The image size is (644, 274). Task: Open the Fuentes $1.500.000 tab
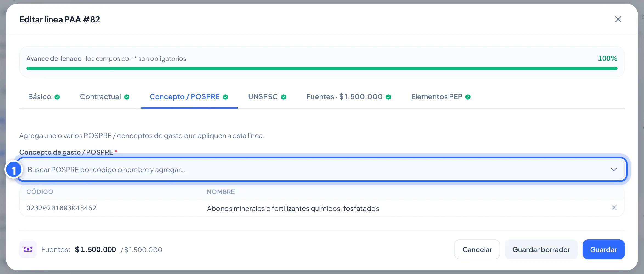[x=349, y=97]
